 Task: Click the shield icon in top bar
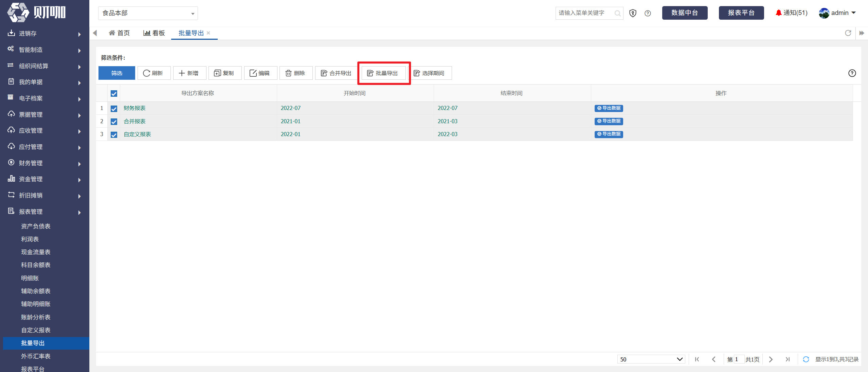tap(633, 13)
